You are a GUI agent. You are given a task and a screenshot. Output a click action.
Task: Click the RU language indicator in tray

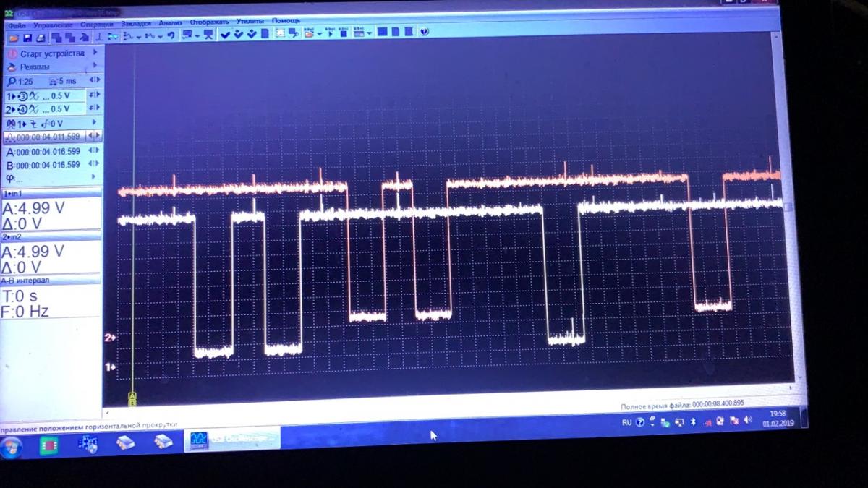point(626,422)
